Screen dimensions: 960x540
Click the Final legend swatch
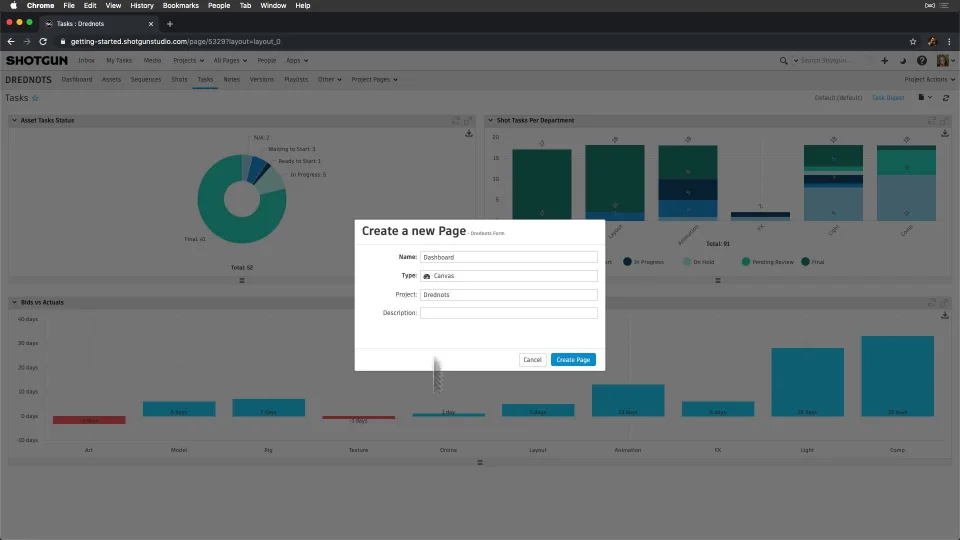click(805, 262)
